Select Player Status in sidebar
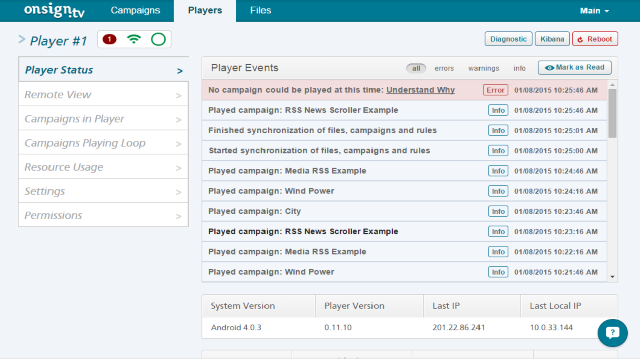Screen dimensions: 640x360 pyautogui.click(x=104, y=70)
